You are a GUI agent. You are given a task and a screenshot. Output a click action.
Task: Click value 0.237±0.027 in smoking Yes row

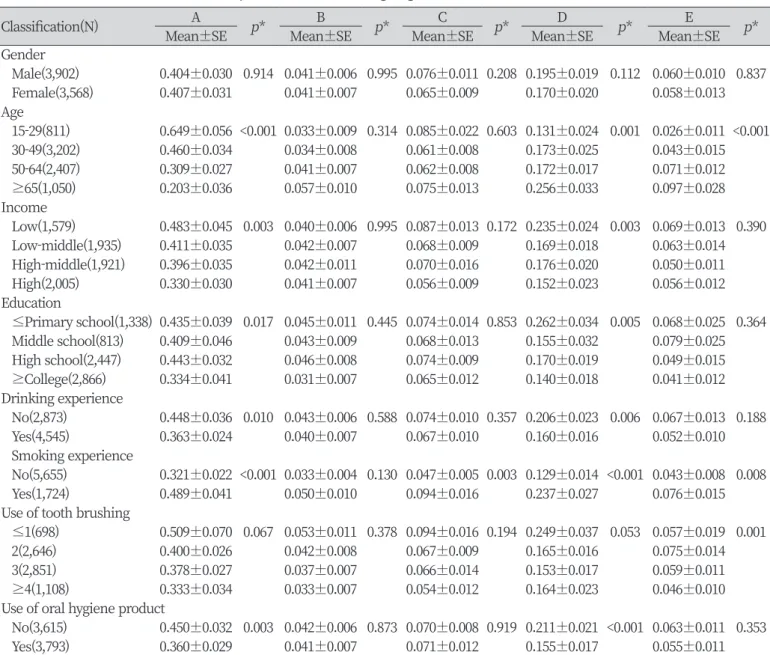point(562,494)
